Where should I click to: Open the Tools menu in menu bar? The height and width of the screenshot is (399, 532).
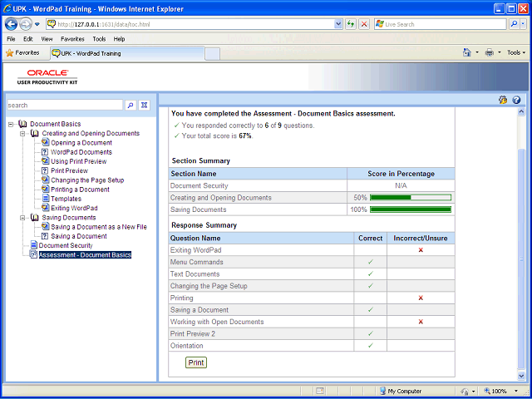tap(99, 39)
